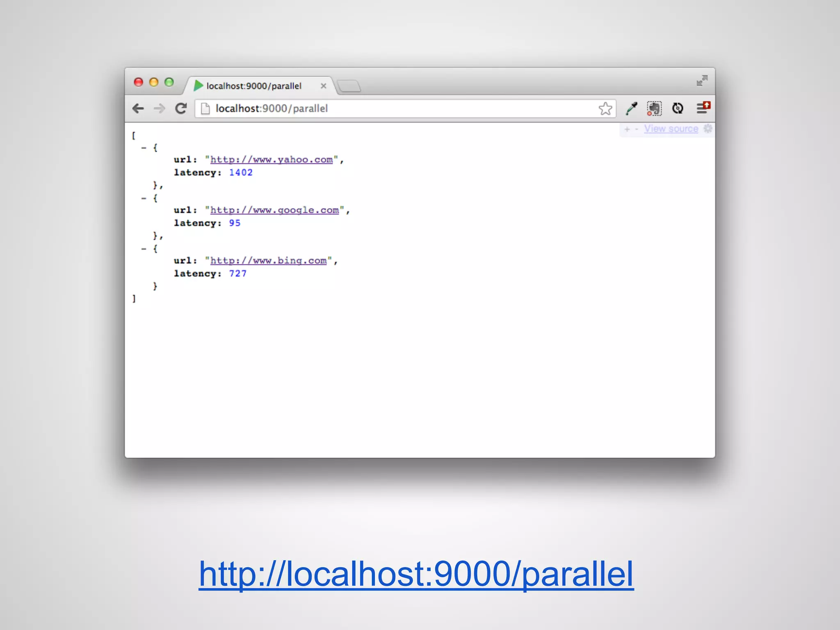This screenshot has height=630, width=840.
Task: Open the http://www.bing.com link
Action: [268, 260]
